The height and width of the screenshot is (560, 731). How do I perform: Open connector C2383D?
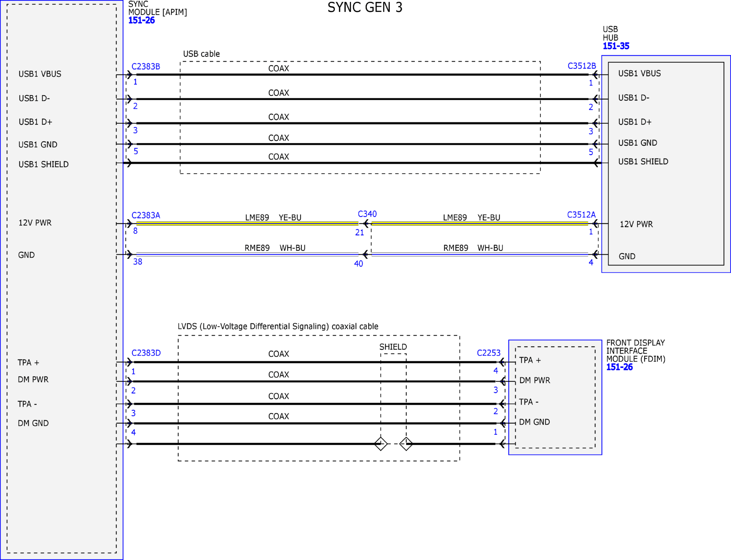146,353
